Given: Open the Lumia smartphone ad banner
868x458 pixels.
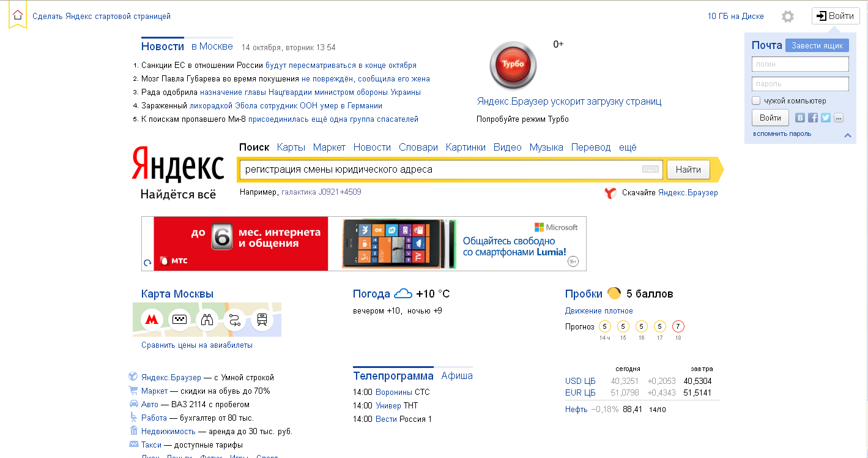Looking at the screenshot, I should point(458,243).
